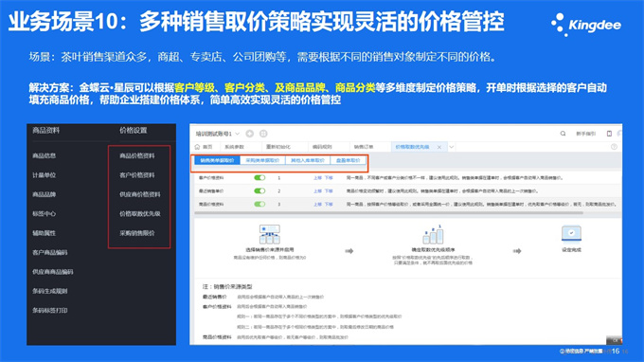Open 条码标签打印 in the dark menu

coord(50,310)
